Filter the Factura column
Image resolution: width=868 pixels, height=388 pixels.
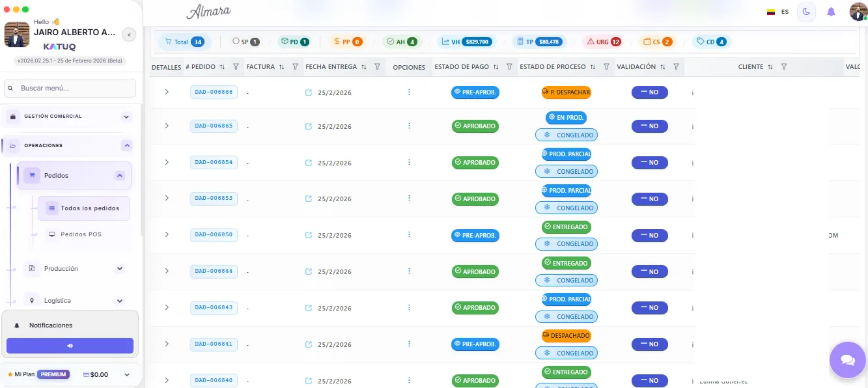(x=295, y=66)
